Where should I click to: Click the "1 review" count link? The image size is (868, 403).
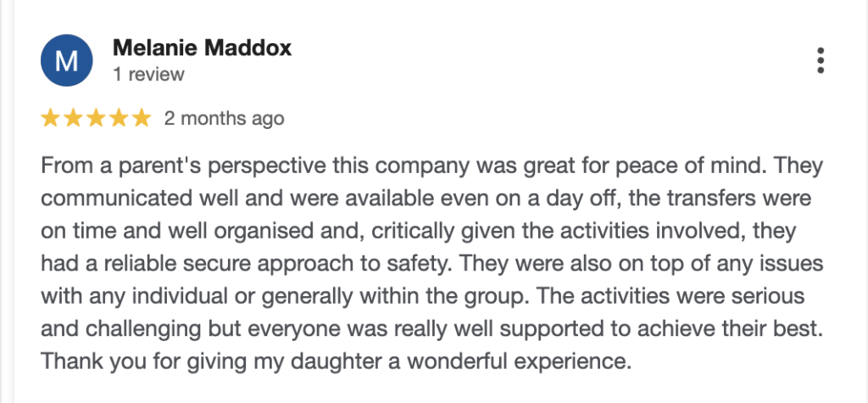coord(147,75)
